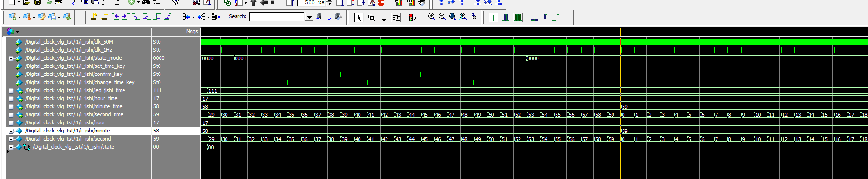Click the Cut scissors icon
868x179 pixels.
74,2
